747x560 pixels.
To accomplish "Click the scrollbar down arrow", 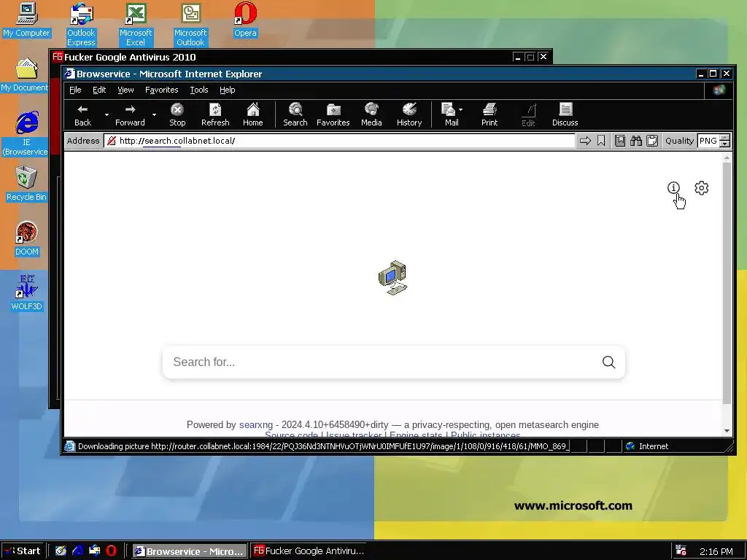I will pyautogui.click(x=727, y=431).
